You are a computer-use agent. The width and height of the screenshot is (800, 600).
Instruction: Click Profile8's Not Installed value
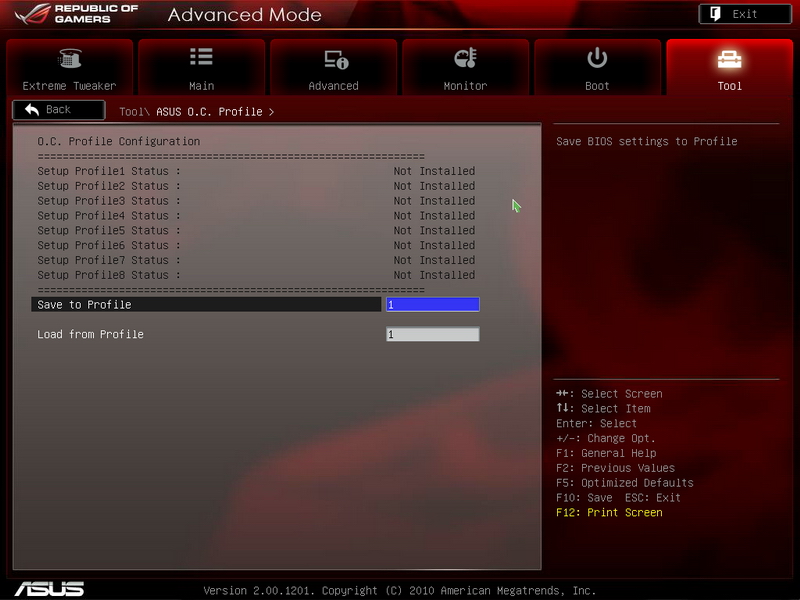point(434,274)
